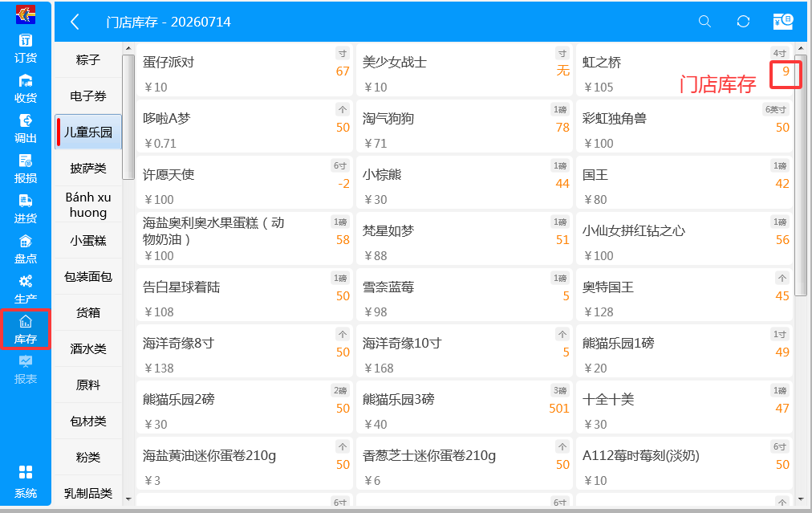812x513 pixels.
Task: Open the 奥特国王 product card
Action: click(684, 295)
